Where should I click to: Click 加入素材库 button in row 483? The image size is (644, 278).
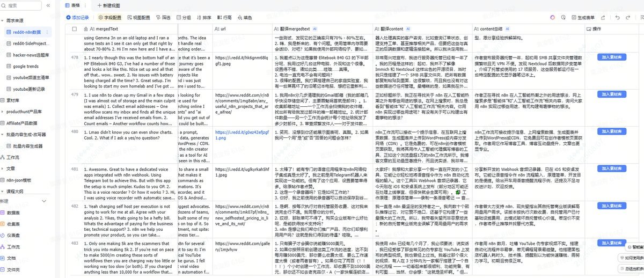click(x=612, y=243)
